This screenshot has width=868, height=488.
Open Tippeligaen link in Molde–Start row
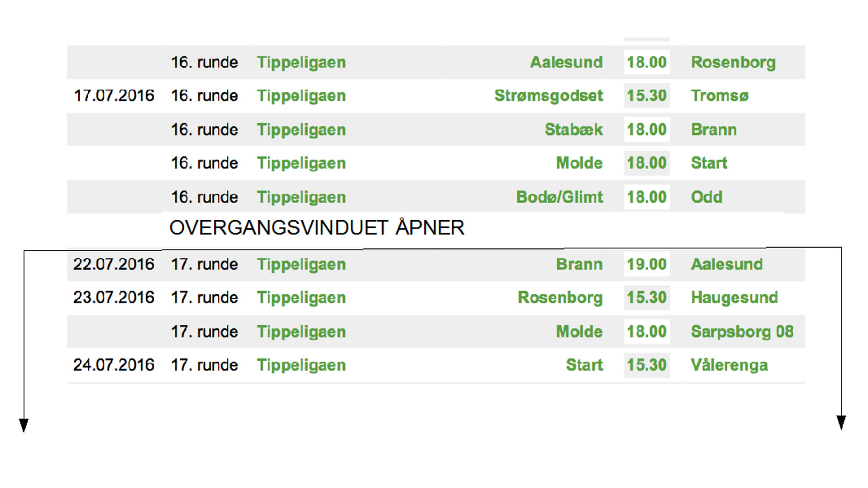(301, 163)
